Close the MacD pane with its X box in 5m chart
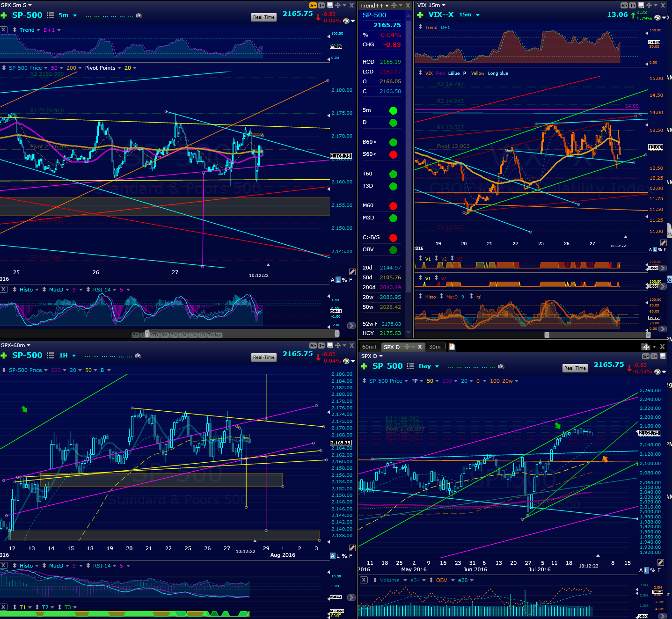672x619 pixels. (3, 290)
